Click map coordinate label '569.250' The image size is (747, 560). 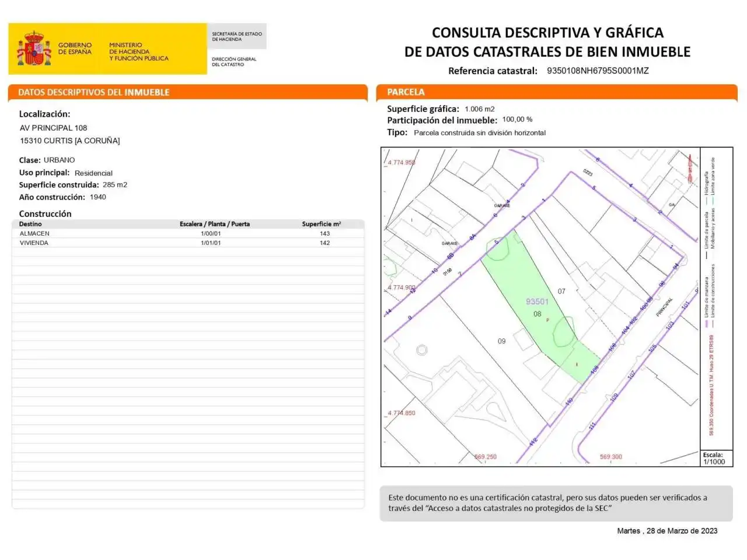point(486,457)
